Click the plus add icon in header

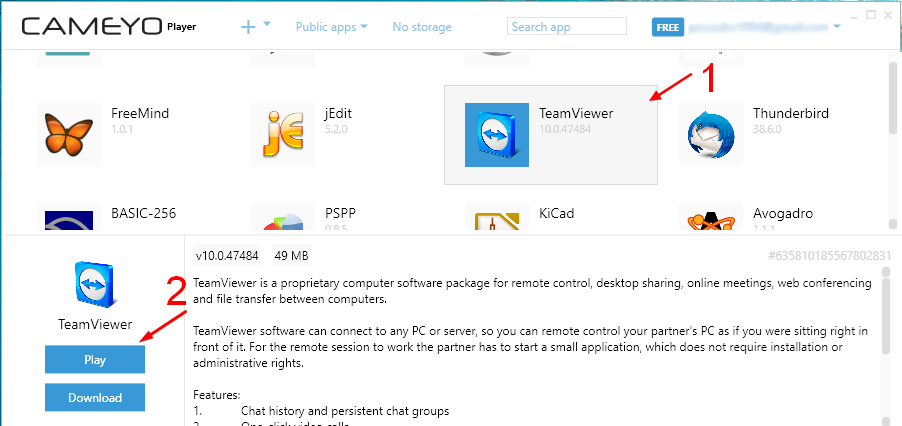point(248,26)
